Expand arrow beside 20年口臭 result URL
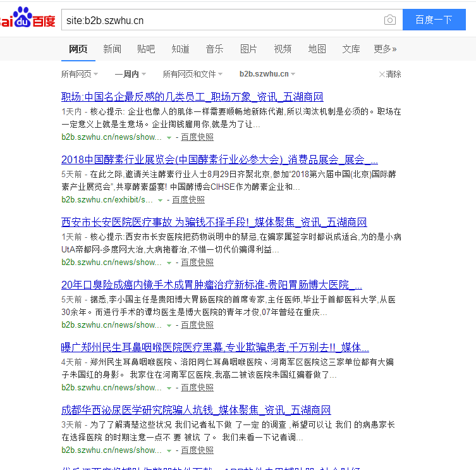The width and height of the screenshot is (476, 470). coord(169,326)
